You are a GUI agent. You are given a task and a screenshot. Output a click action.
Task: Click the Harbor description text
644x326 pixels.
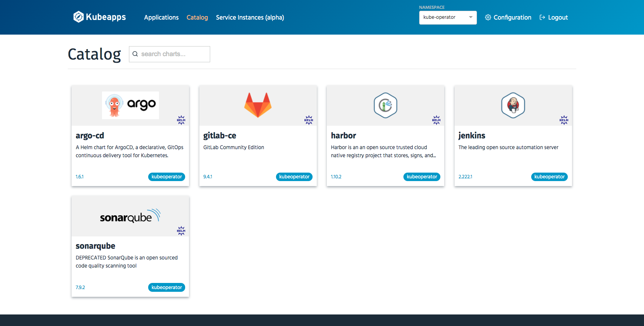point(383,151)
